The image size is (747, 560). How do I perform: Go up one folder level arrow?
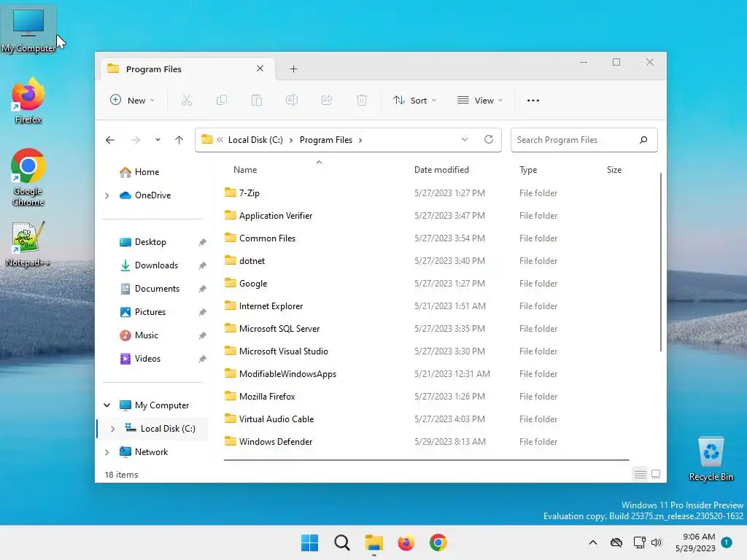(179, 140)
